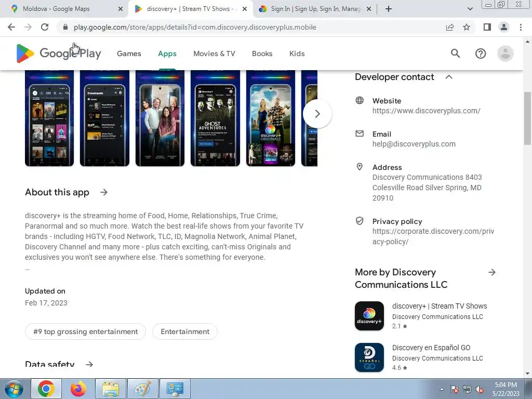
Task: Open Action Center flag tray icon
Action: coord(454,390)
